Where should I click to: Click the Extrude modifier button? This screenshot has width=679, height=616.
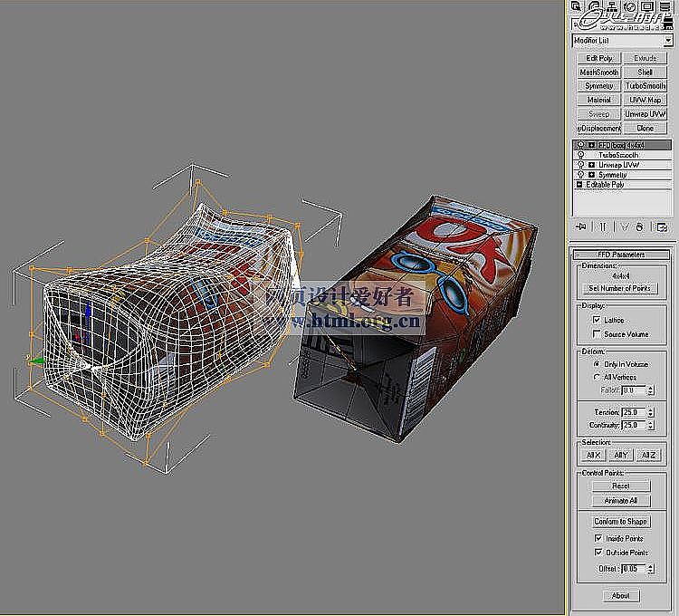646,58
